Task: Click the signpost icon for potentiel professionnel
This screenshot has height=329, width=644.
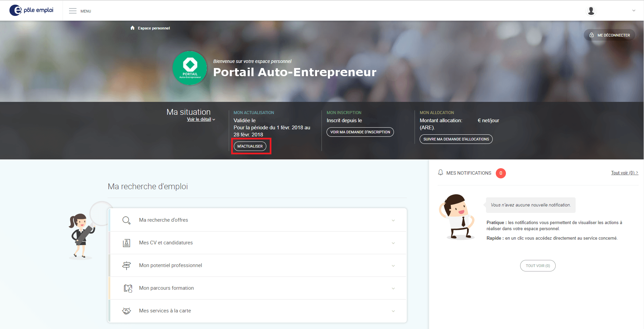Action: pos(127,266)
